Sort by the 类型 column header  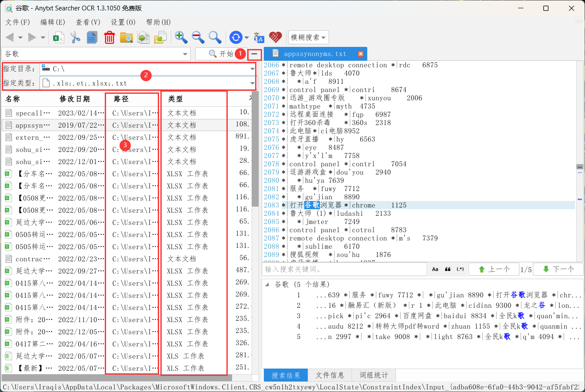pos(194,99)
